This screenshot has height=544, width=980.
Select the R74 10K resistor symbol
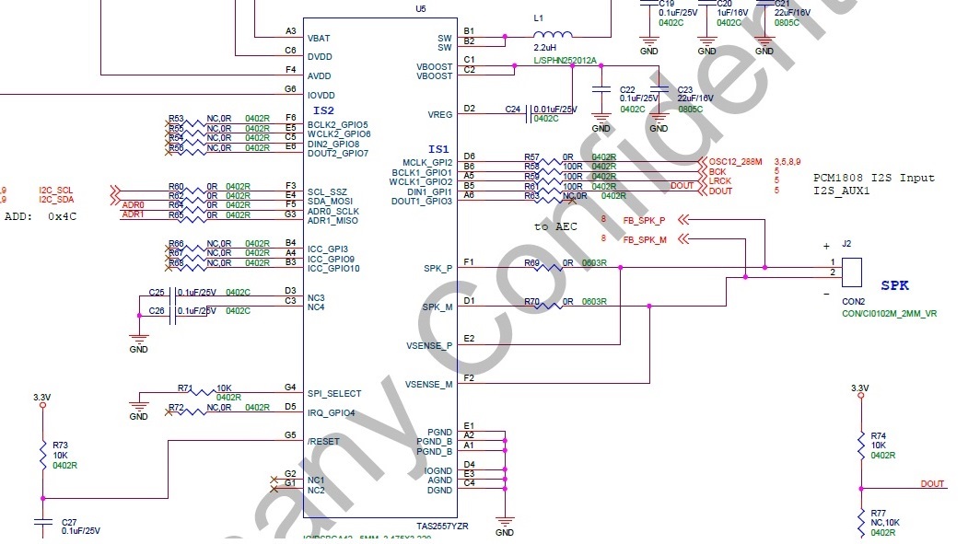pyautogui.click(x=861, y=446)
